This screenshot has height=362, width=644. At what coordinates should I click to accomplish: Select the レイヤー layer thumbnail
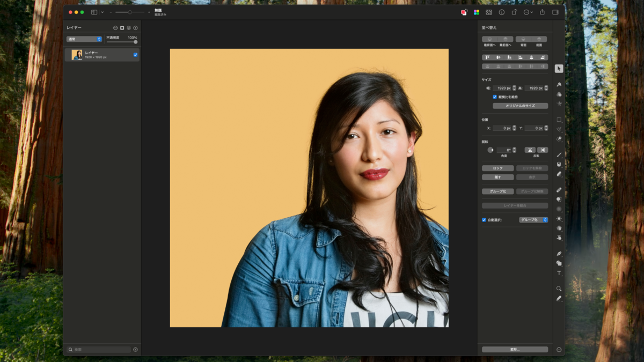77,55
